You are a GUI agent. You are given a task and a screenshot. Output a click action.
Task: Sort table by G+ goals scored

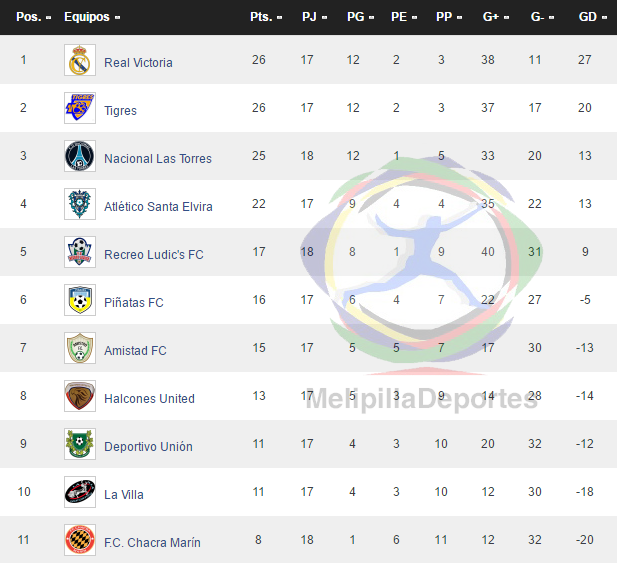(496, 17)
